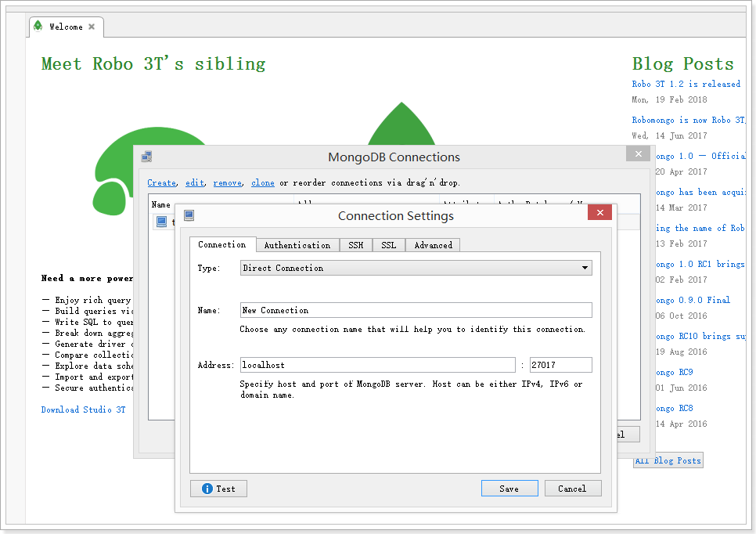
Task: Click the computer icon in the connections list row
Action: tap(161, 222)
